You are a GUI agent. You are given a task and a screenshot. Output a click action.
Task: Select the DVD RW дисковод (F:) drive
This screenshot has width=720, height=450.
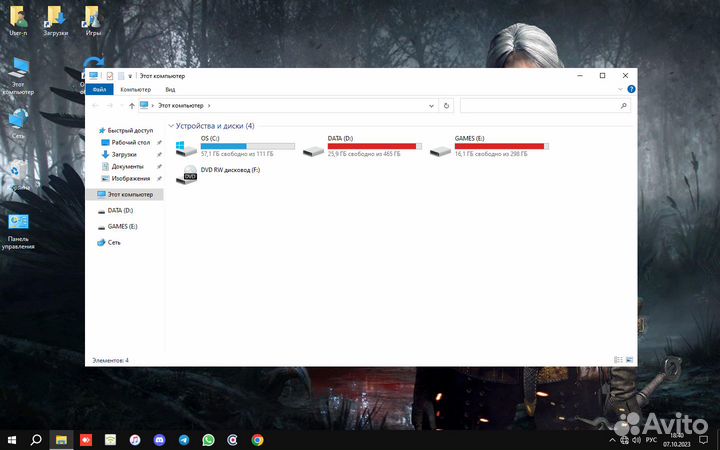pyautogui.click(x=188, y=174)
